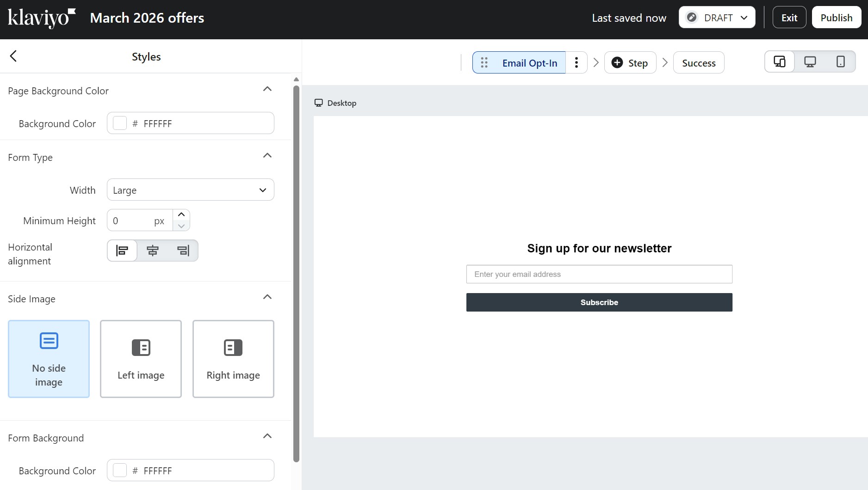Viewport: 868px width, 490px height.
Task: Open the Email Opt-In options menu
Action: click(576, 62)
